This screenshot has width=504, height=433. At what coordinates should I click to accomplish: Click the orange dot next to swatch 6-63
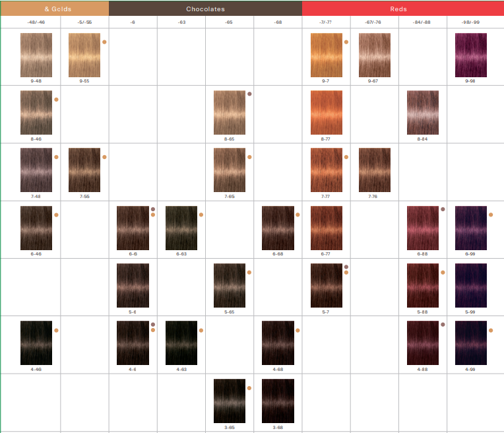[201, 215]
